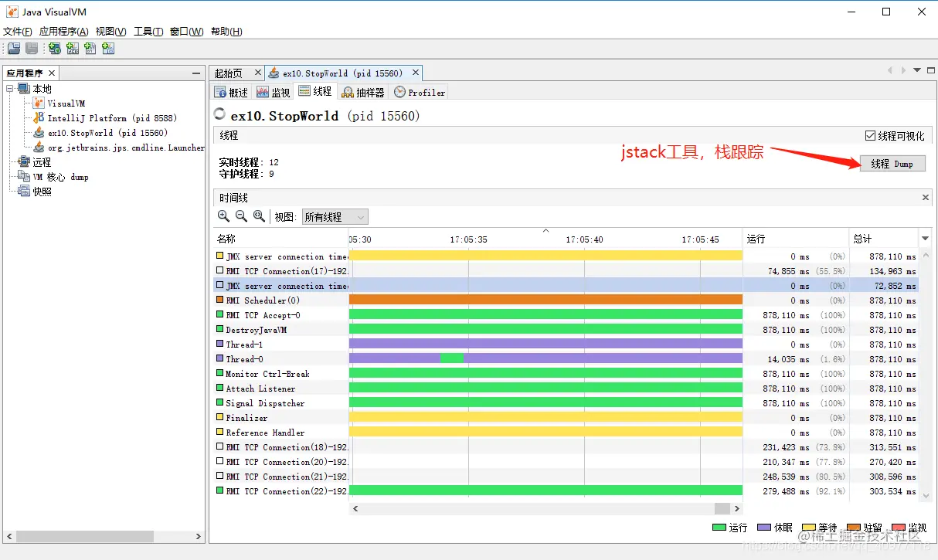This screenshot has height=560, width=938.
Task: Click the third add-source toolbar icon
Action: [90, 49]
